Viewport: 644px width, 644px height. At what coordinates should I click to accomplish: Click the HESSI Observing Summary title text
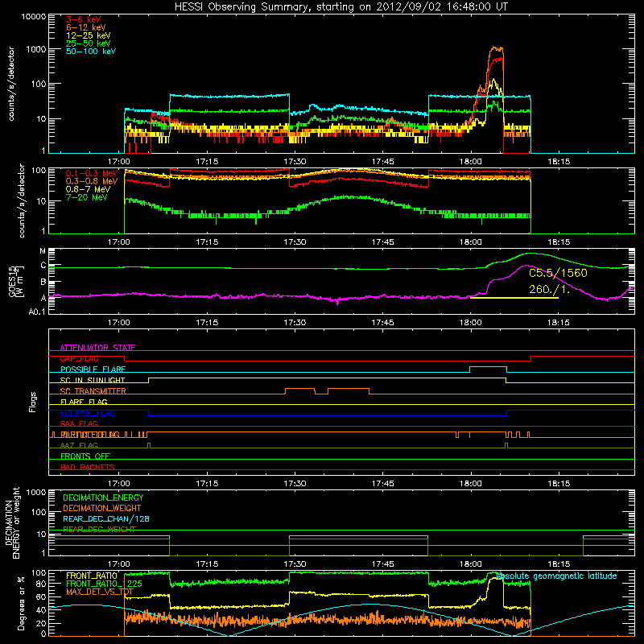341,6
